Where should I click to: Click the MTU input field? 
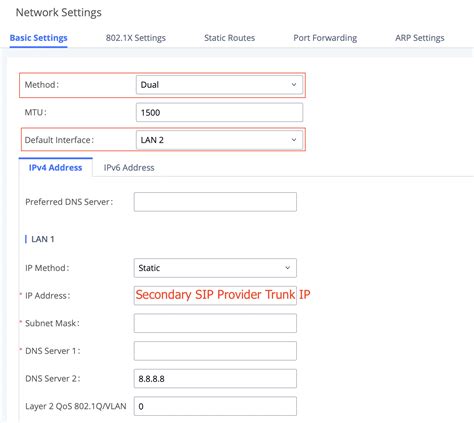(x=219, y=112)
